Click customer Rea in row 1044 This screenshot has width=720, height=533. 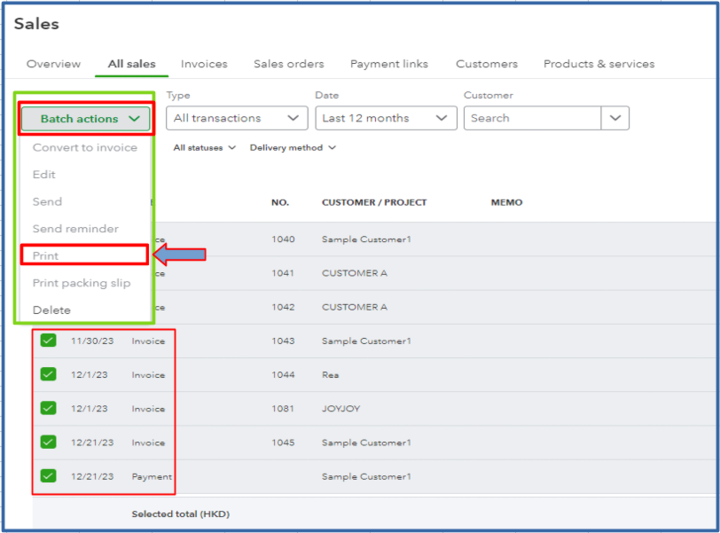pyautogui.click(x=330, y=375)
